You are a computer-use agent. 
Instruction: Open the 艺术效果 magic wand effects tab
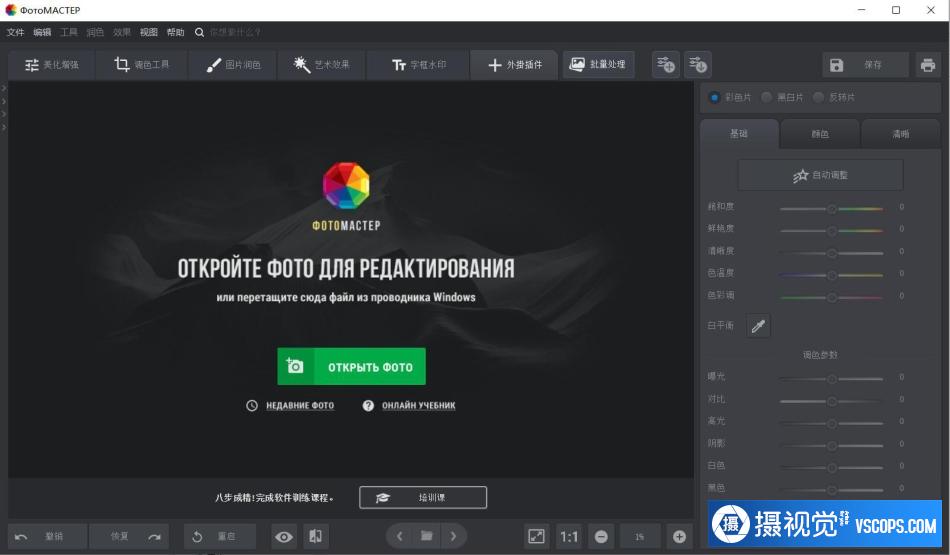tap(321, 65)
